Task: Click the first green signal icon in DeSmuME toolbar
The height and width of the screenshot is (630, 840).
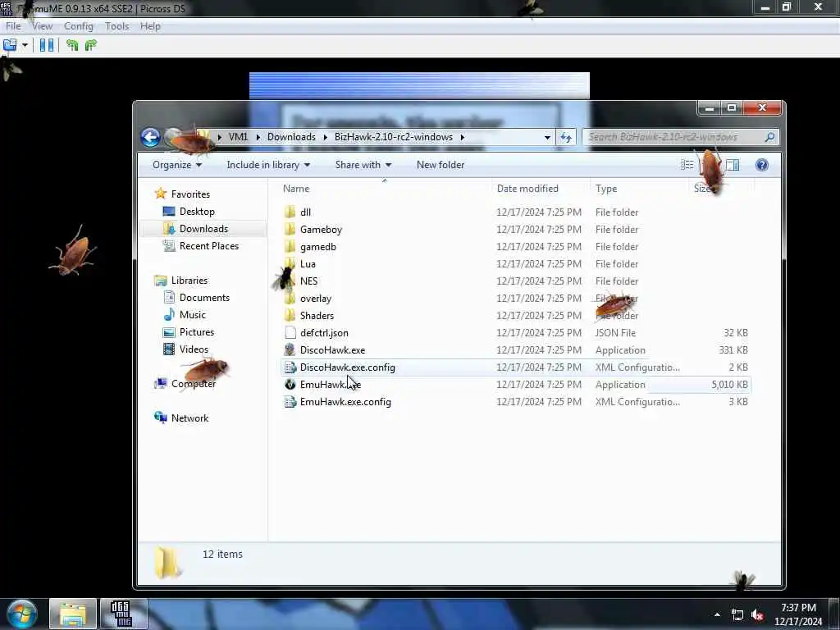Action: pos(72,46)
